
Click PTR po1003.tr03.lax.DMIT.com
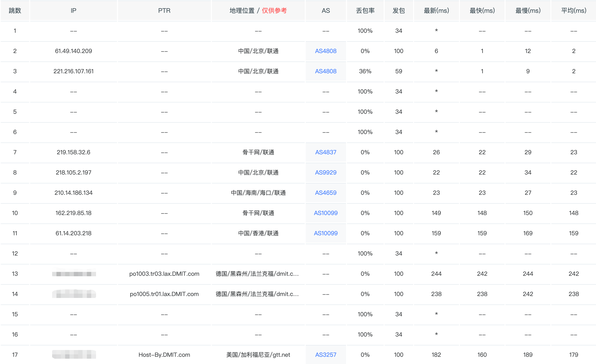[164, 274]
